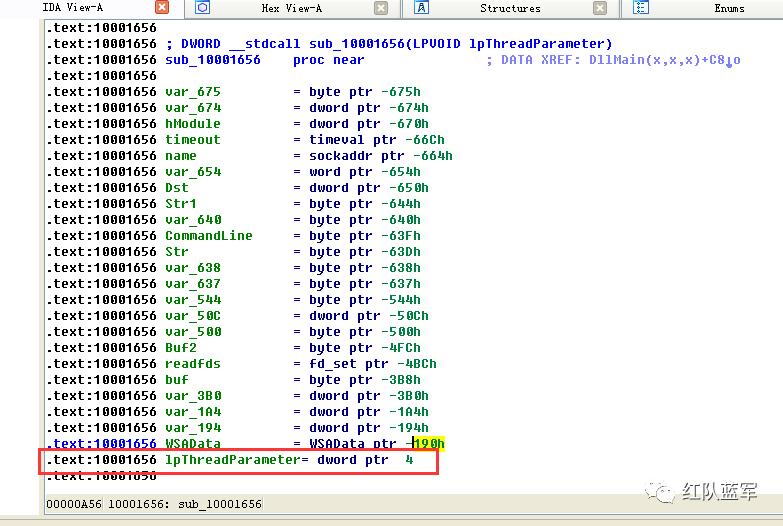The image size is (783, 526).
Task: Select the timeout variable
Action: tap(193, 140)
